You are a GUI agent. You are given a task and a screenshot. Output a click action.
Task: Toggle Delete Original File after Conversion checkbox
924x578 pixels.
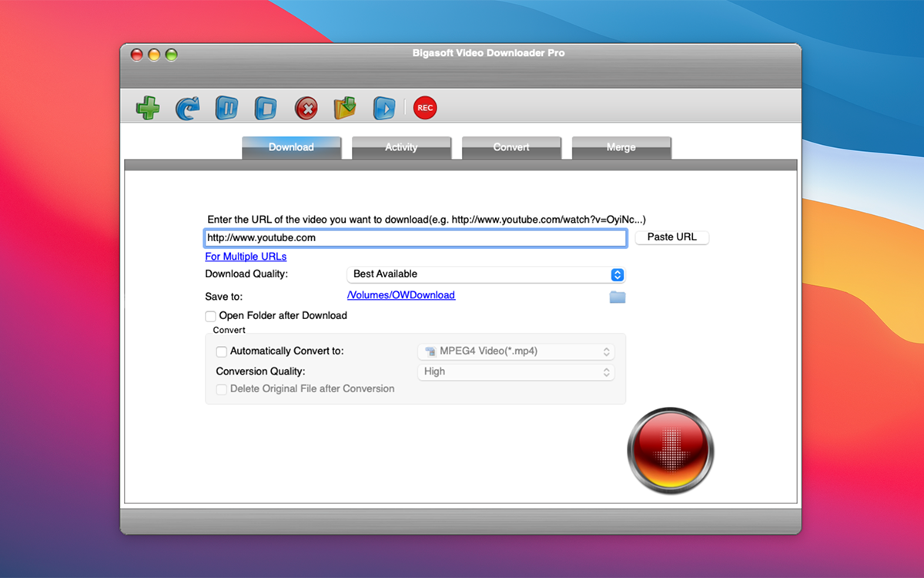point(222,389)
